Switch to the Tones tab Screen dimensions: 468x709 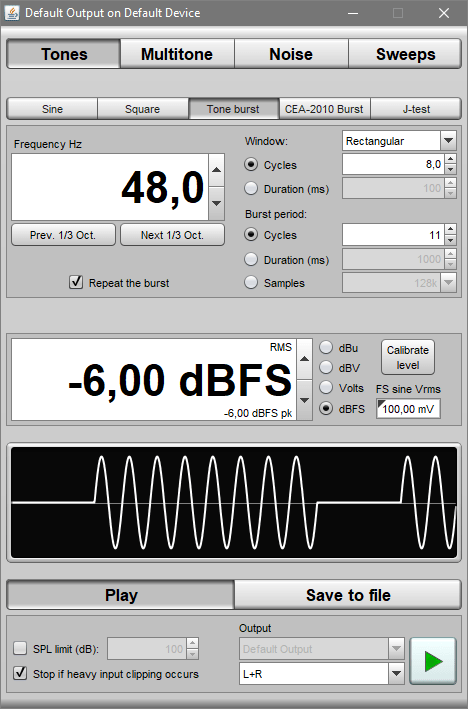point(64,54)
